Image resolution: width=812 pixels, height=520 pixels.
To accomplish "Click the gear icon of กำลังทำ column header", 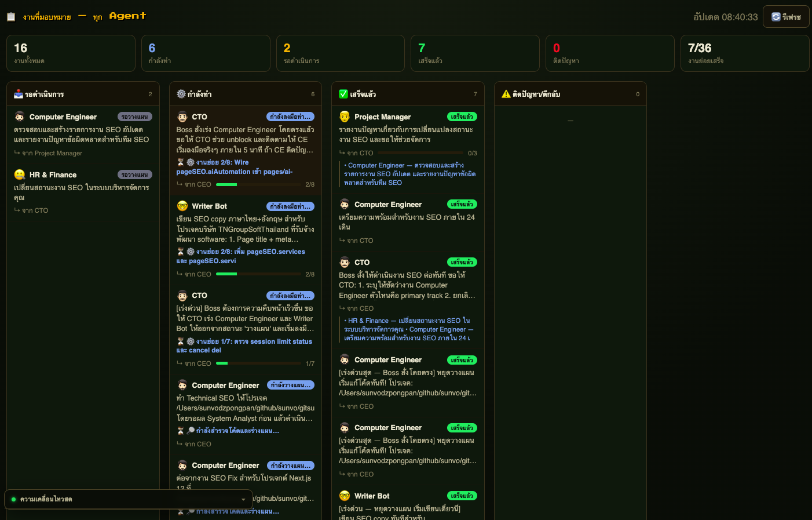I will point(181,94).
